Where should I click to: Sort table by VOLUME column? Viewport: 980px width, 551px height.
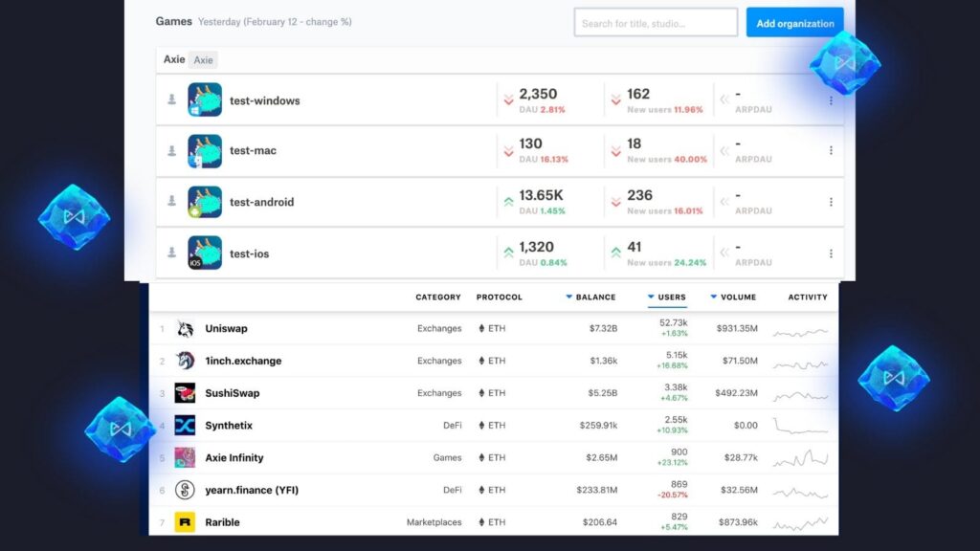[733, 298]
